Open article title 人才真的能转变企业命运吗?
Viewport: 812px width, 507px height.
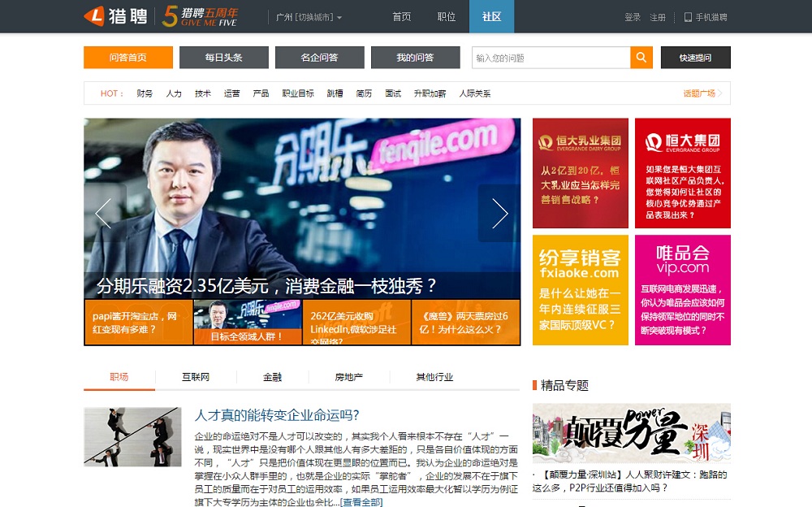[277, 415]
